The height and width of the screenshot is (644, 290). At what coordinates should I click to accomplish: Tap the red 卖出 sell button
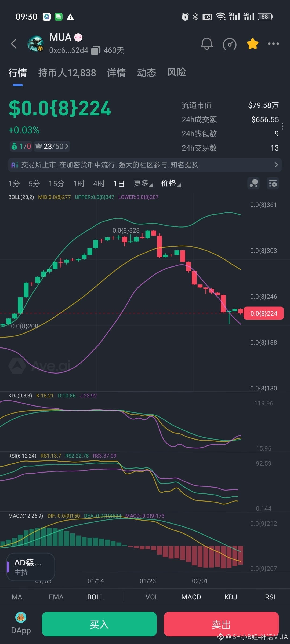[x=221, y=624]
